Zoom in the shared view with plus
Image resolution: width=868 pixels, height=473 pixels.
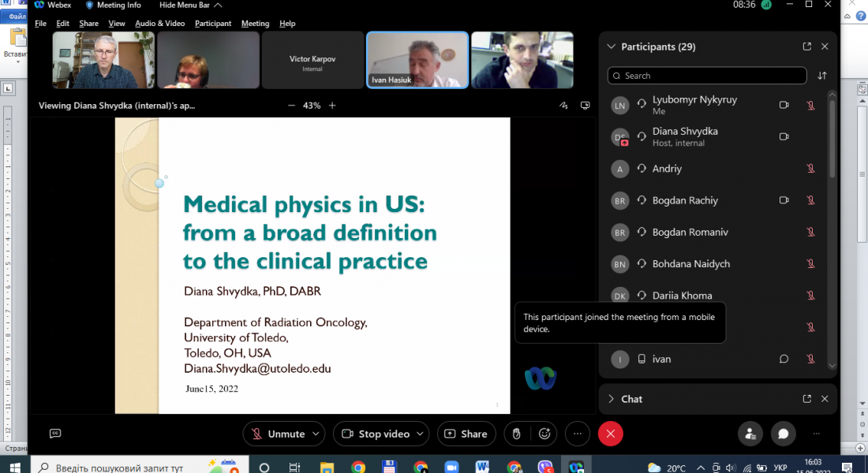coord(332,106)
